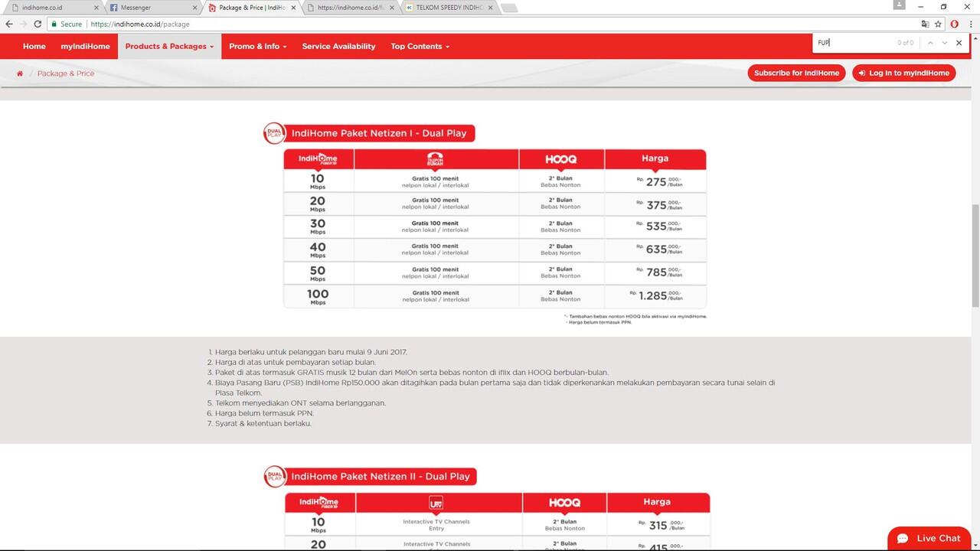Click the address bar URL
This screenshot has height=551, width=980.
click(x=140, y=24)
